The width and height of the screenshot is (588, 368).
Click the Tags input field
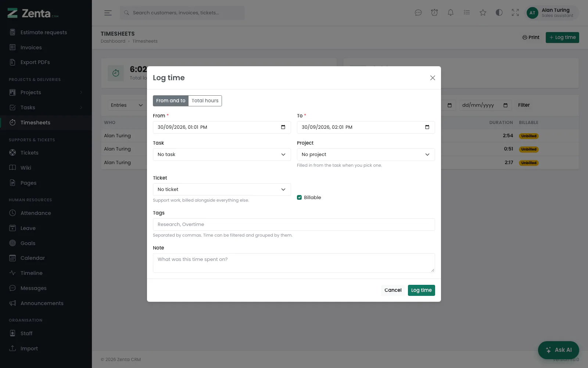pyautogui.click(x=294, y=224)
